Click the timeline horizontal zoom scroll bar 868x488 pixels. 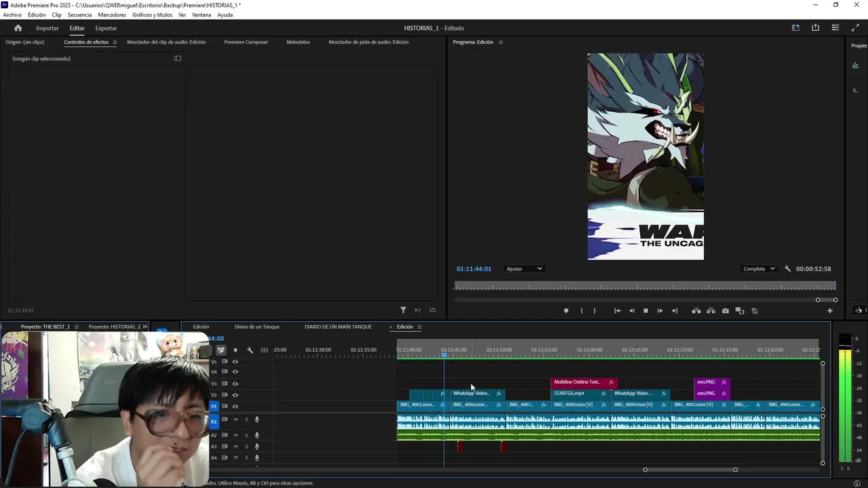(x=690, y=470)
